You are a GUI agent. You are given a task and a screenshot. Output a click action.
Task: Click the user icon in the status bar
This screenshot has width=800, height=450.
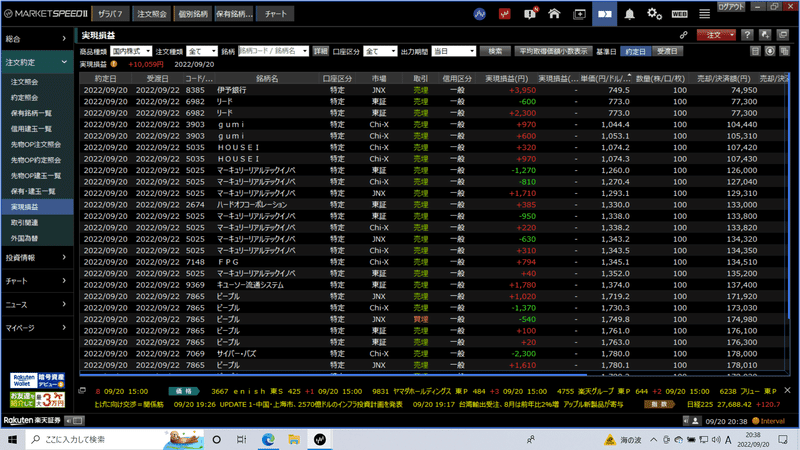(x=695, y=421)
